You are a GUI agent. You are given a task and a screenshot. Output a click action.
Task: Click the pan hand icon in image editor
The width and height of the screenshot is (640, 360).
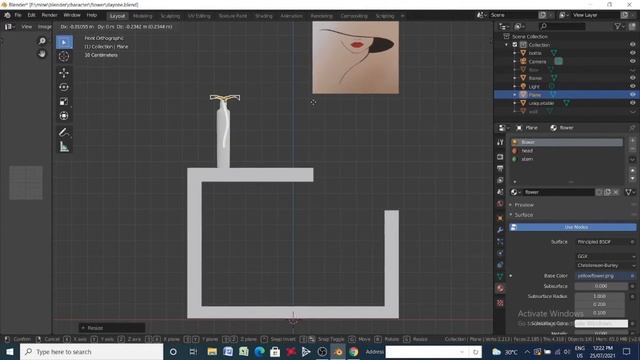pyautogui.click(x=42, y=54)
